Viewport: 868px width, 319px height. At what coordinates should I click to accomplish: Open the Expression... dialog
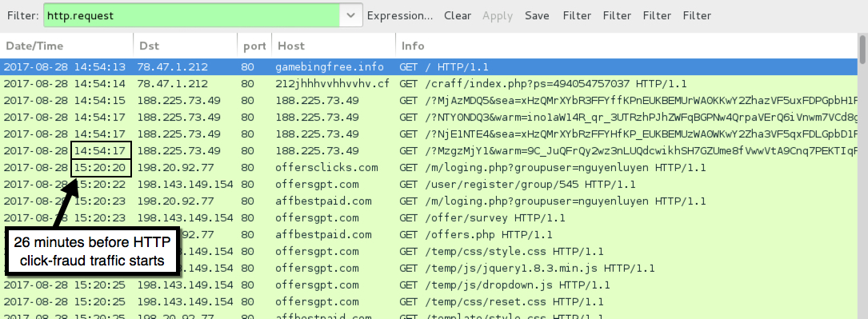[400, 16]
